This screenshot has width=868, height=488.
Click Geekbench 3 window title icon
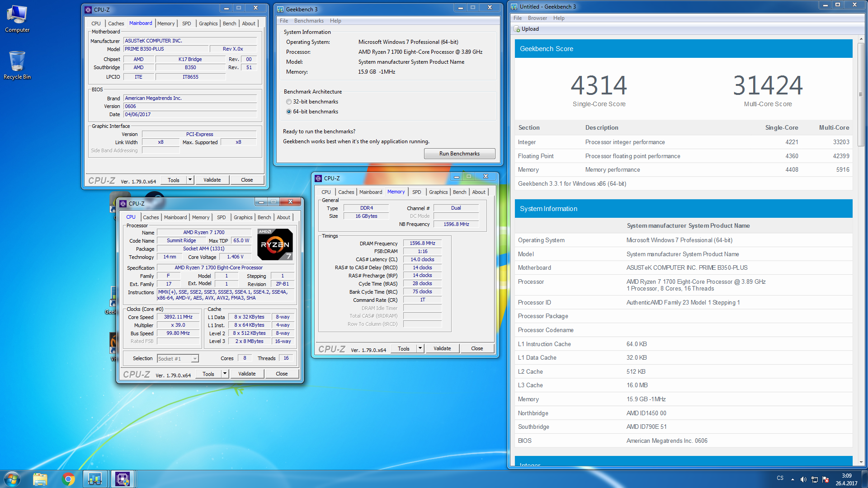coord(280,9)
